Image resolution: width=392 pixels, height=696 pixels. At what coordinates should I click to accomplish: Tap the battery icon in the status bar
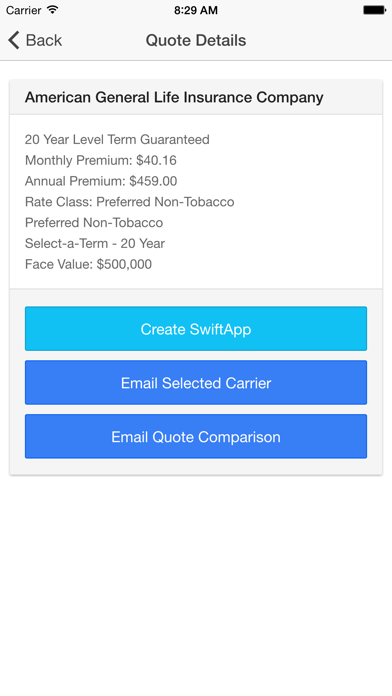374,10
